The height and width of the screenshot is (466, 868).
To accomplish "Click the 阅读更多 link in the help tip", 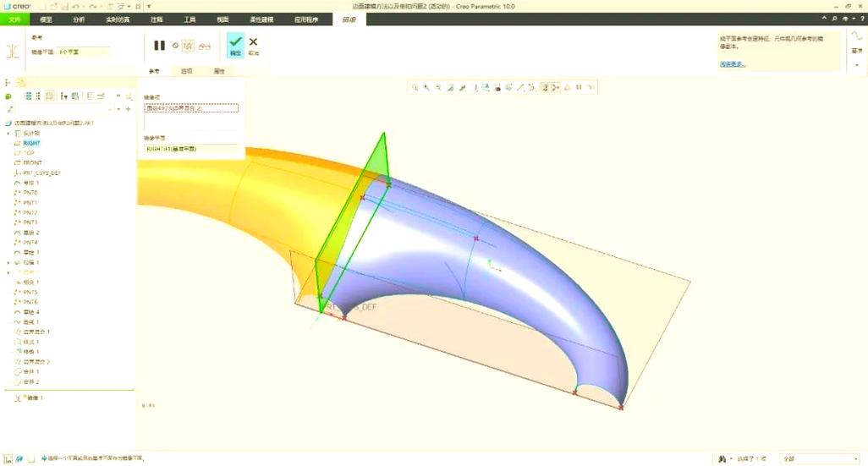I will coord(733,63).
